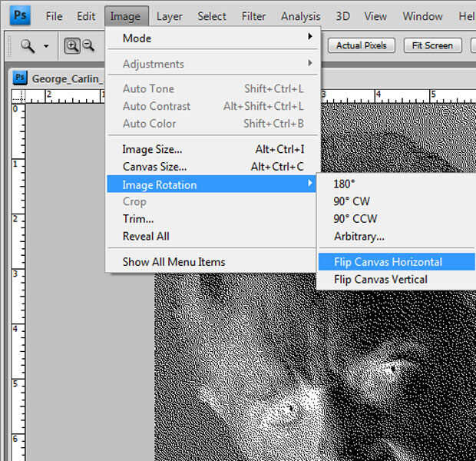Click the horizontal ruler at mark 4
Image resolution: width=476 pixels, height=461 pixels.
tap(378, 96)
